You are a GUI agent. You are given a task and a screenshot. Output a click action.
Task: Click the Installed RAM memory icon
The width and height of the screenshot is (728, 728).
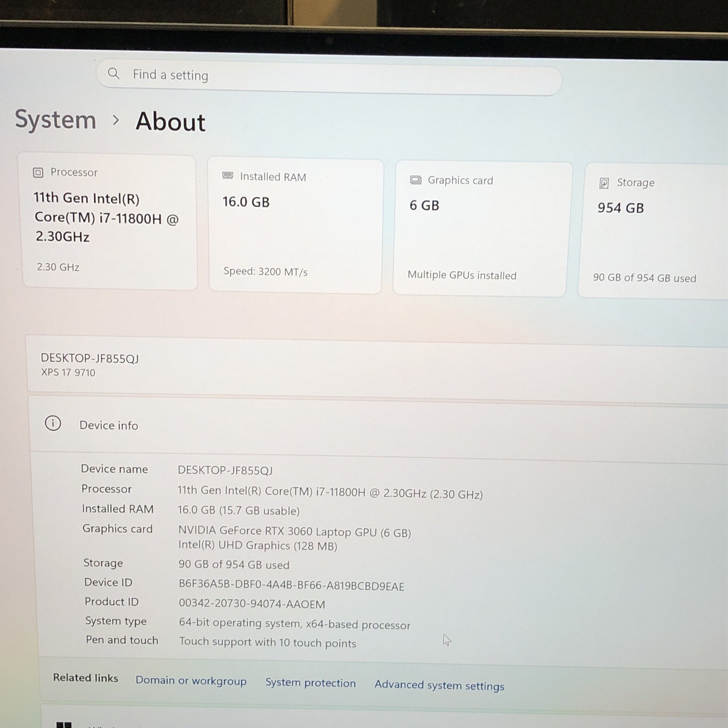tap(227, 176)
